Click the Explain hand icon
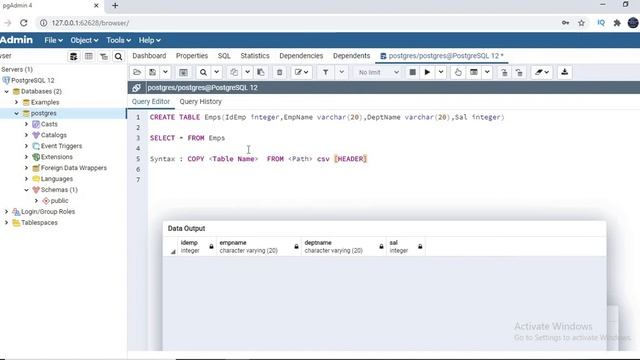The image size is (640, 360). [x=458, y=72]
